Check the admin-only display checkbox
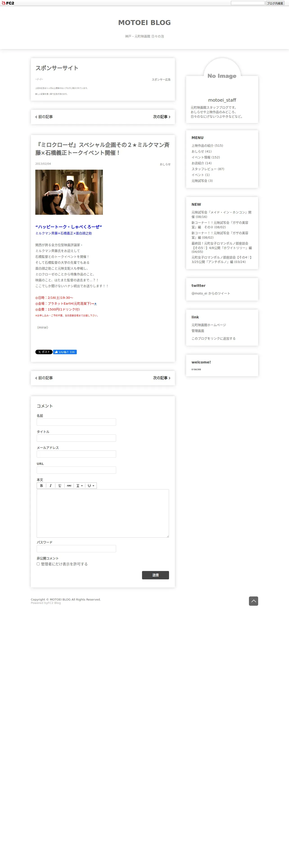The height and width of the screenshot is (868, 289). [38, 564]
